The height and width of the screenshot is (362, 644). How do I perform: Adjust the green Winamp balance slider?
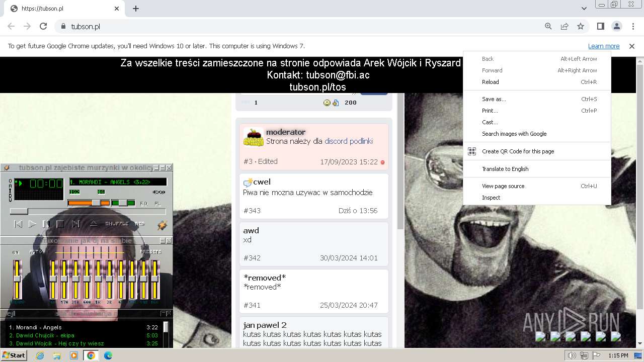pos(123,203)
